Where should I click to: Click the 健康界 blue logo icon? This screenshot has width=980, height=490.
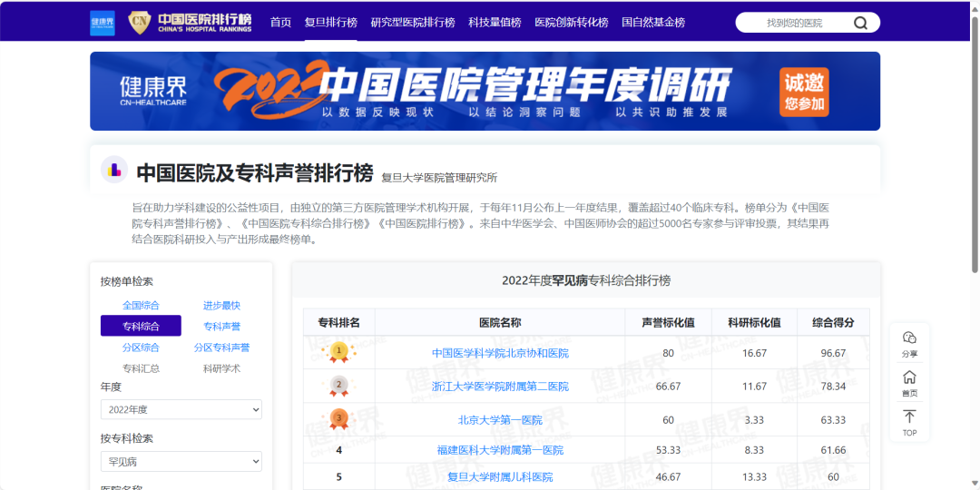pos(103,23)
